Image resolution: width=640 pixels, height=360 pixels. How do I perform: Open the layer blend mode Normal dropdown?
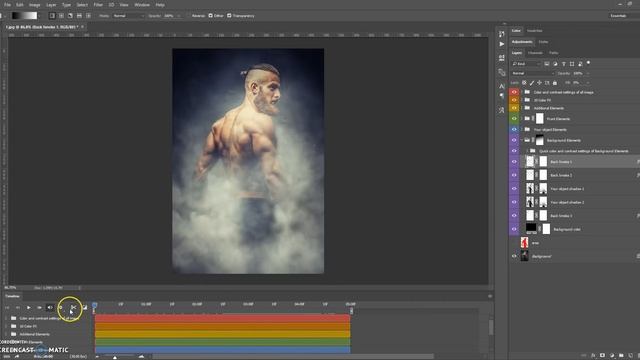(x=533, y=73)
